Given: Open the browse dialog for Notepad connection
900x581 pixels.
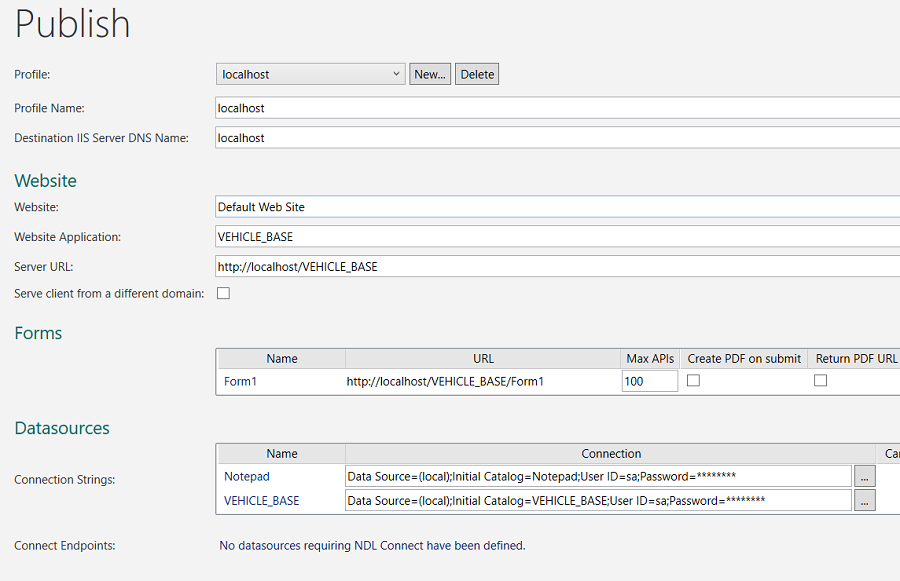Looking at the screenshot, I should pyautogui.click(x=864, y=476).
